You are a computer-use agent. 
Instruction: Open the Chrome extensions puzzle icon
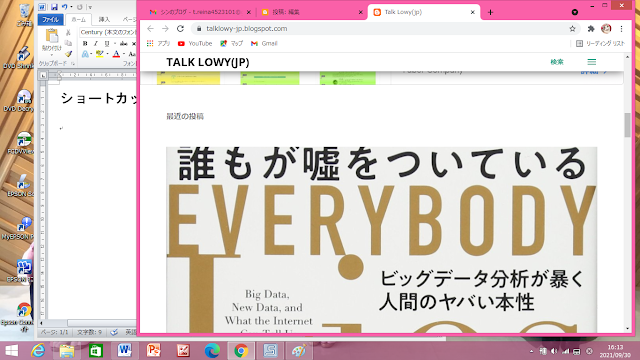coord(591,29)
